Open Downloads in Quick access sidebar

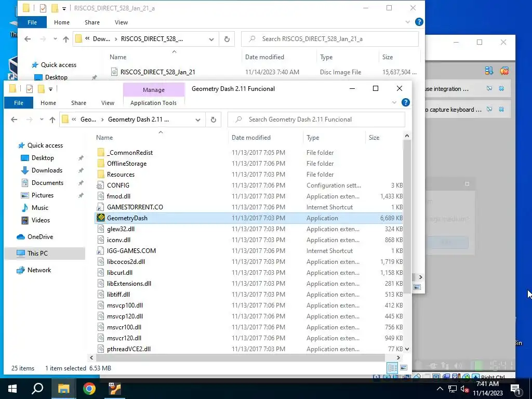[x=47, y=170]
